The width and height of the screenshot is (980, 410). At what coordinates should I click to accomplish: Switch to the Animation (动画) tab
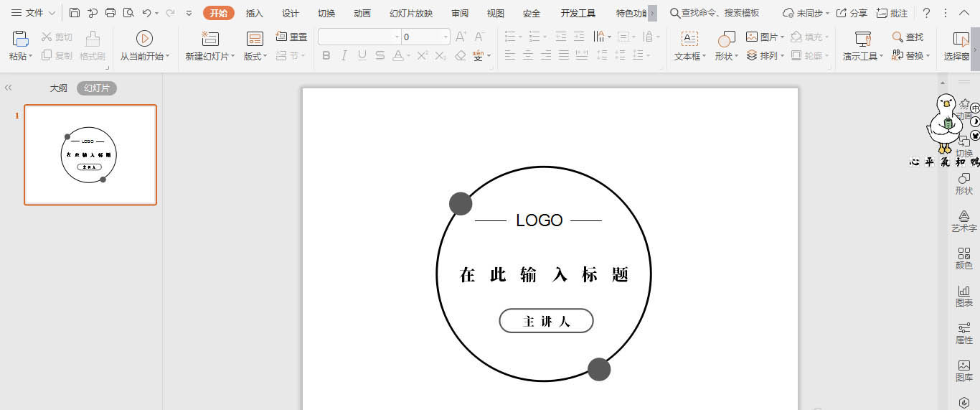(362, 13)
